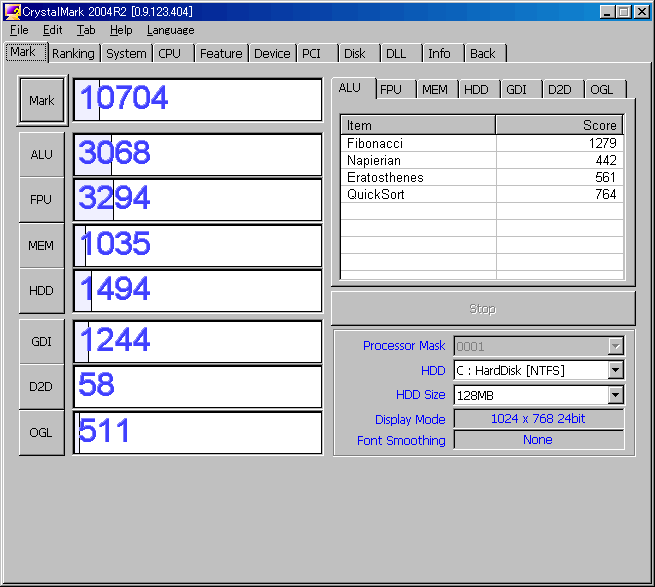The image size is (655, 587).
Task: Click the Stop button
Action: click(483, 308)
